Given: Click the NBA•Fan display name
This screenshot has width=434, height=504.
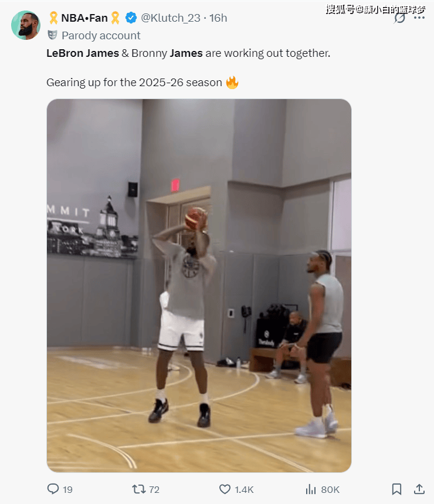Looking at the screenshot, I should 84,18.
